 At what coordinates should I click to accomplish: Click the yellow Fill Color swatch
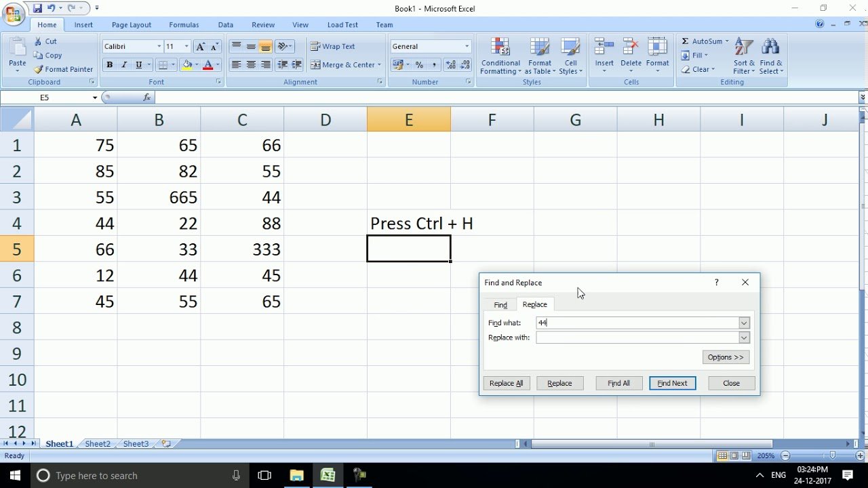click(x=186, y=65)
